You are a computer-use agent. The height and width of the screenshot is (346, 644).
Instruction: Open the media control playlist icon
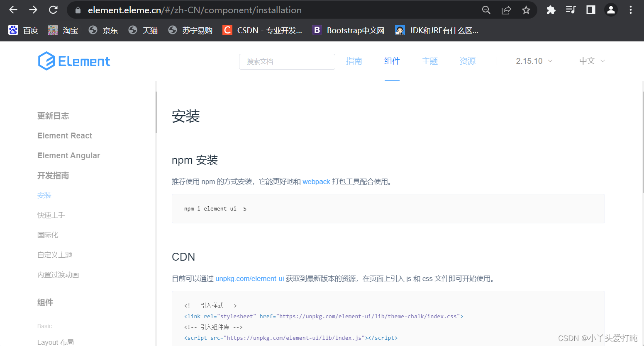pos(571,10)
